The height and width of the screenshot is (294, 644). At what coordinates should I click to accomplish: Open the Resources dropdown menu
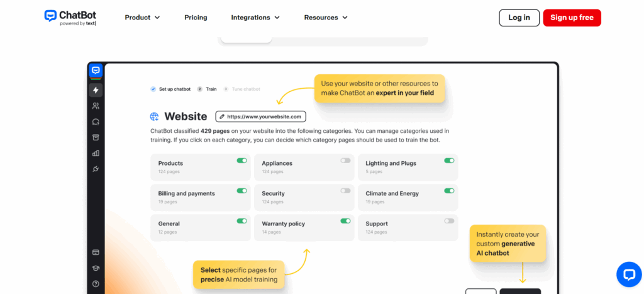click(326, 18)
